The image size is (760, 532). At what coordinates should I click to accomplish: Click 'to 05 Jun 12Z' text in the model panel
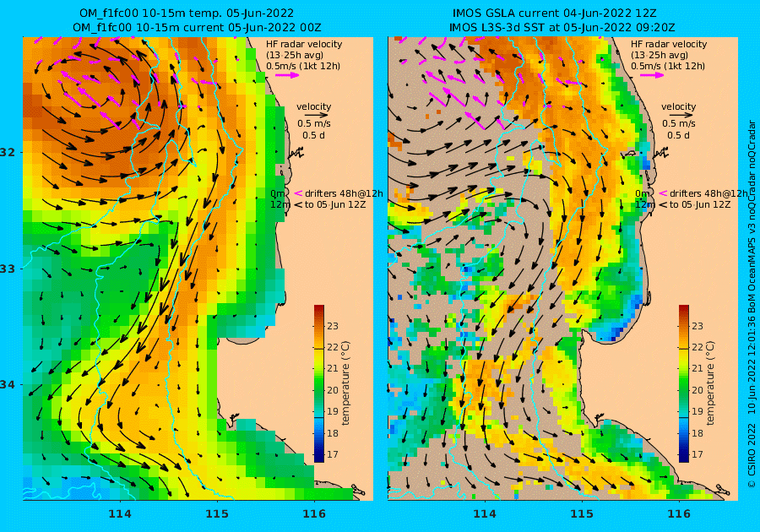pyautogui.click(x=335, y=204)
